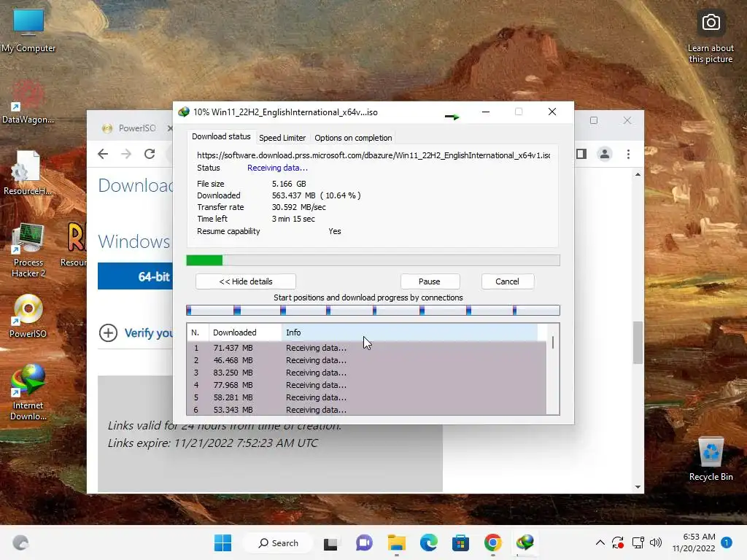This screenshot has height=560, width=747.
Task: Show hidden tray icons chevron
Action: 600,542
